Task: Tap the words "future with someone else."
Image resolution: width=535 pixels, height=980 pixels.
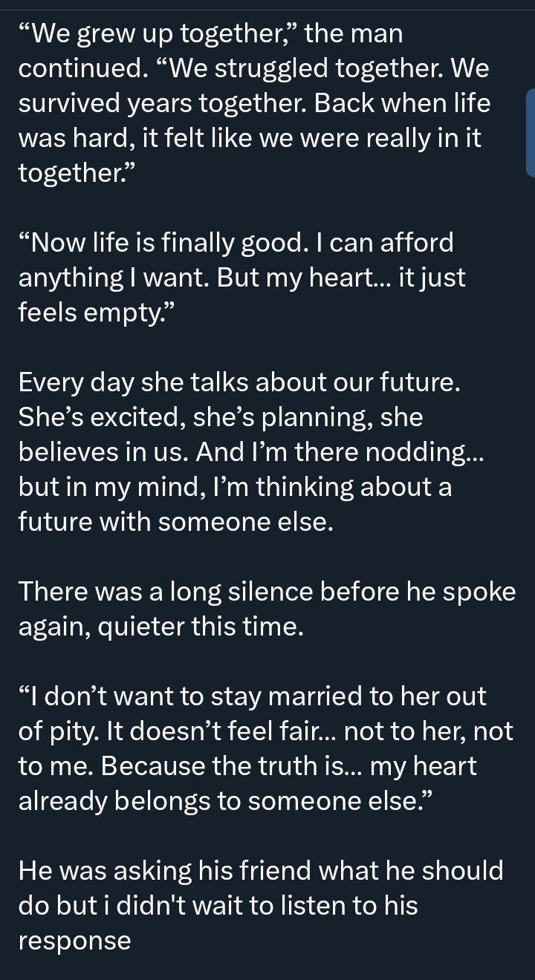Action: pos(175,521)
